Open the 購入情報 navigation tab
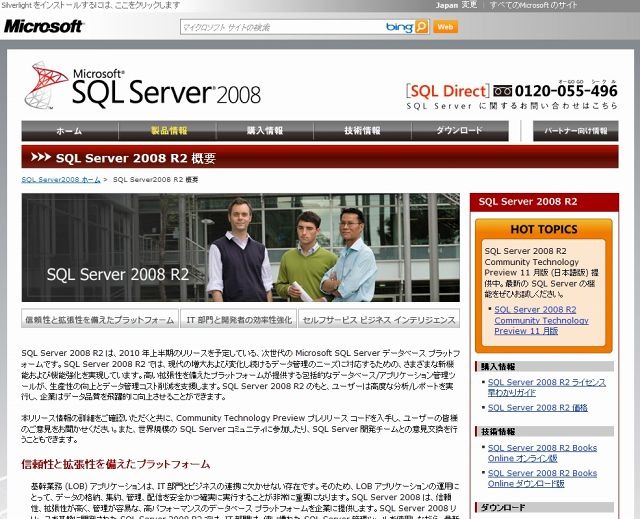Viewport: 640px width, 519px height. [265, 131]
